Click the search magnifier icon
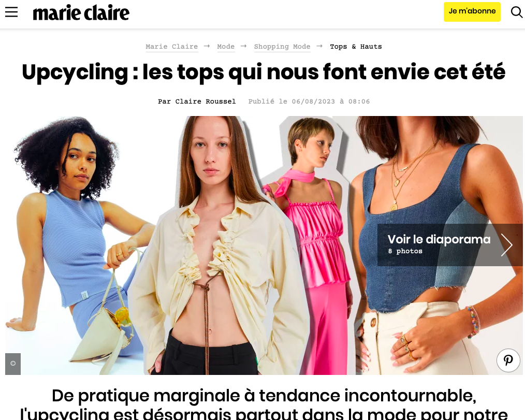 click(516, 12)
